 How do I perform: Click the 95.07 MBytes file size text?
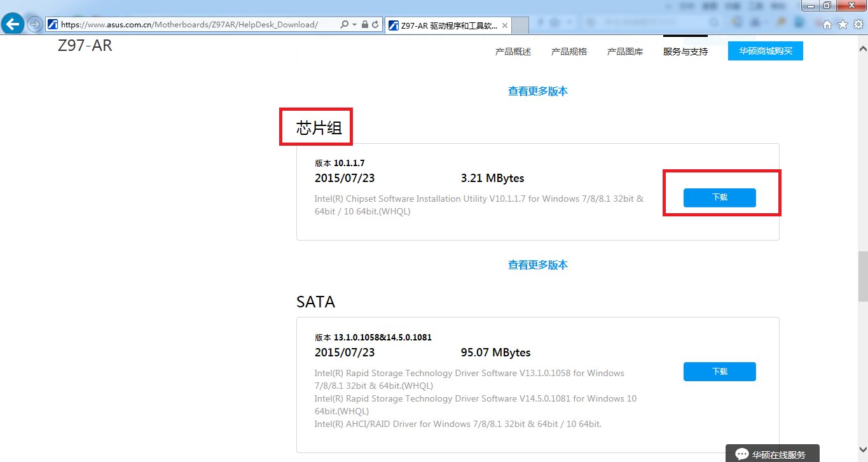pos(496,353)
